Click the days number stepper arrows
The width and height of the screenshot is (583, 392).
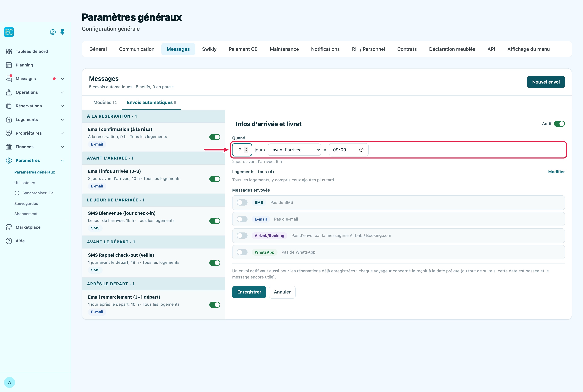point(246,150)
